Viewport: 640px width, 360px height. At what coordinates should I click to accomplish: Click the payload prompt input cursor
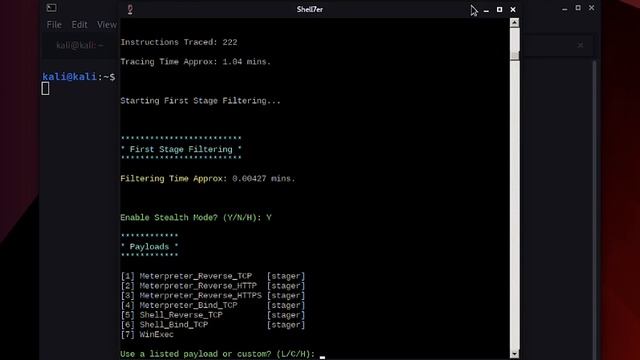pos(322,357)
